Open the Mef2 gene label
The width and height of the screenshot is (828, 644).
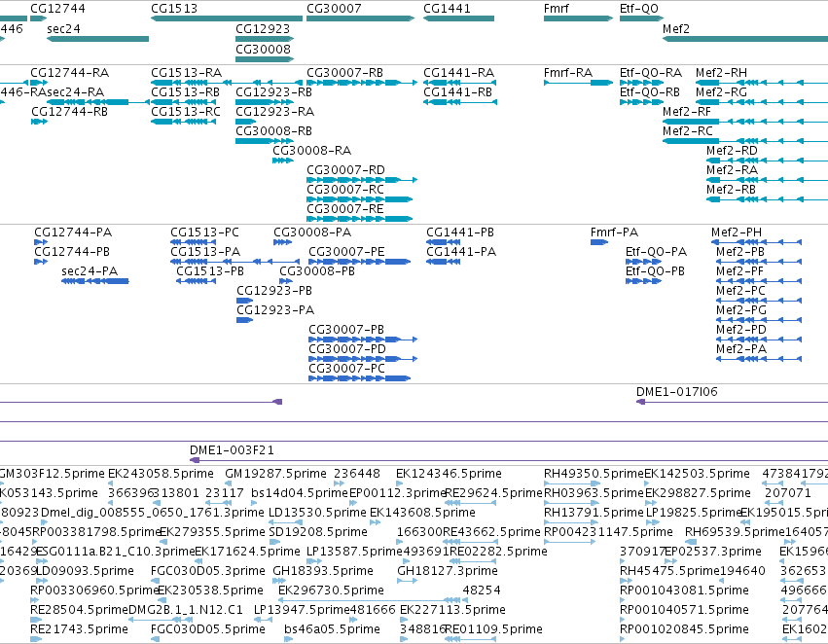676,28
